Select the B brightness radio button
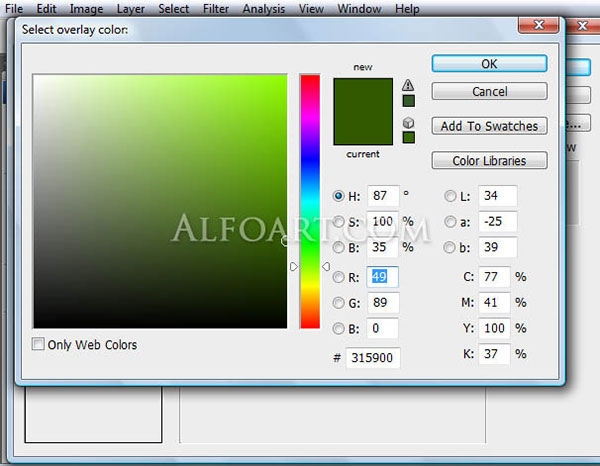This screenshot has width=600, height=466. [x=338, y=247]
